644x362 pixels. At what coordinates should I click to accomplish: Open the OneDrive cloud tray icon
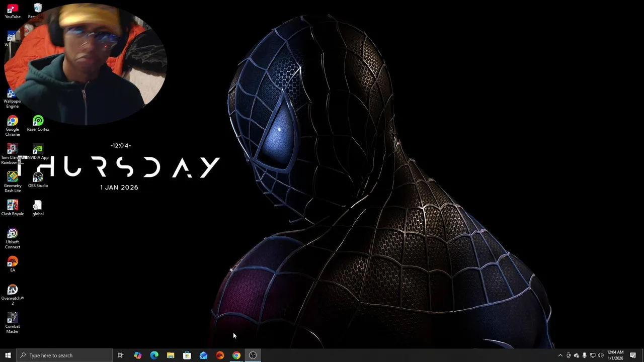click(x=577, y=355)
